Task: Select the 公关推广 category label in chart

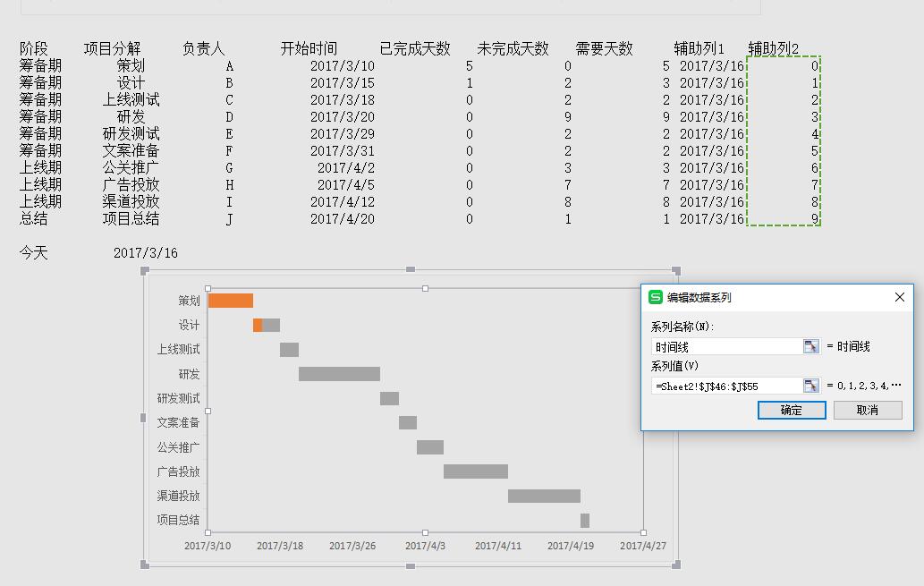Action: point(179,447)
